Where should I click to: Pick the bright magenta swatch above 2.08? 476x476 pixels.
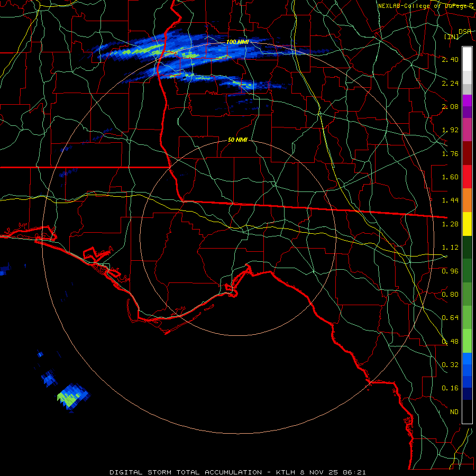pos(467,100)
